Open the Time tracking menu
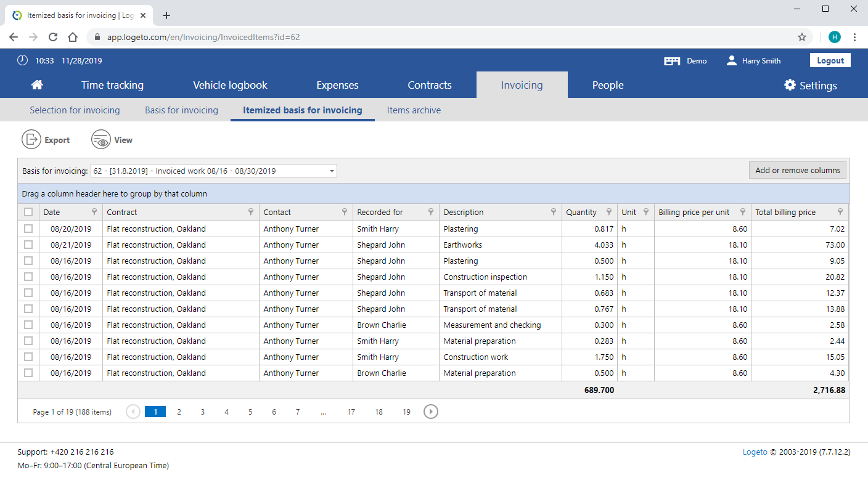Image resolution: width=868 pixels, height=491 pixels. coord(112,85)
